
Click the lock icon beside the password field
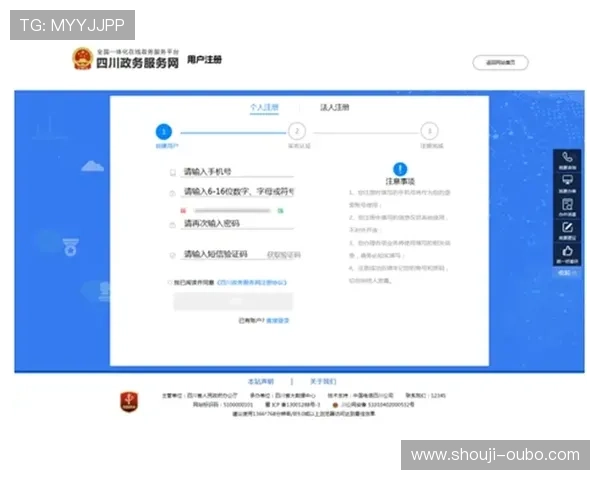172,194
